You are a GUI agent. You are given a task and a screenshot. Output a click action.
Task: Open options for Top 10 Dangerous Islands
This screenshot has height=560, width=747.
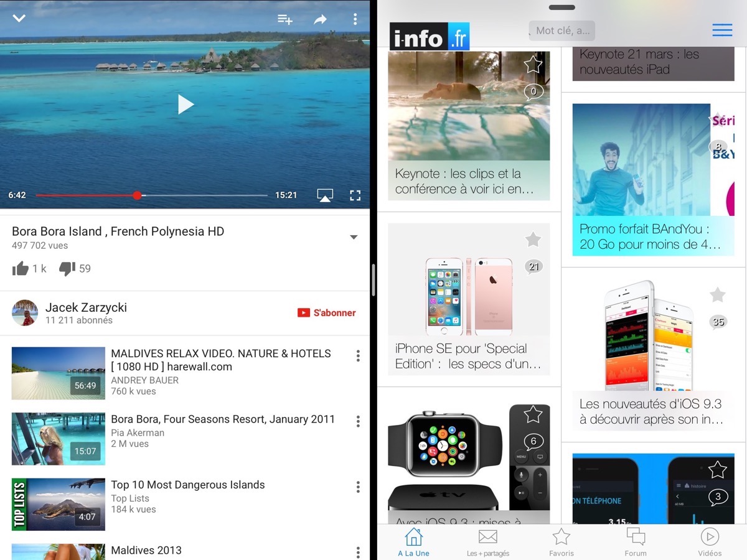click(x=358, y=487)
